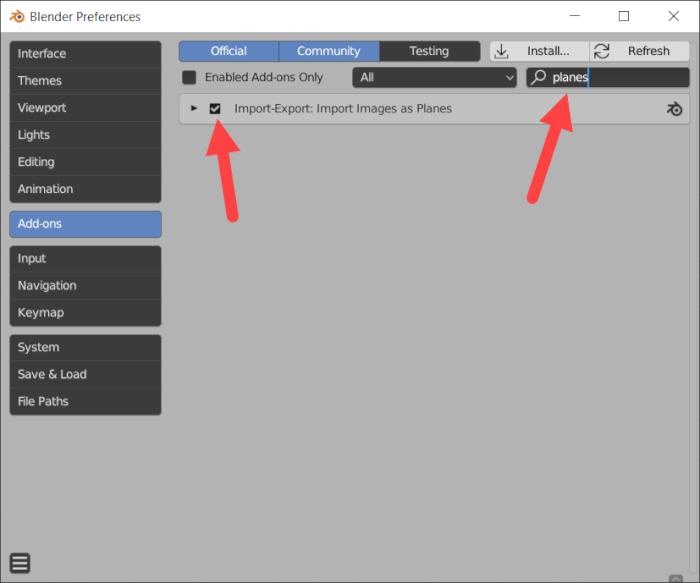Screen dimensions: 700x583
Task: Click the Refresh arrows icon
Action: (x=601, y=51)
